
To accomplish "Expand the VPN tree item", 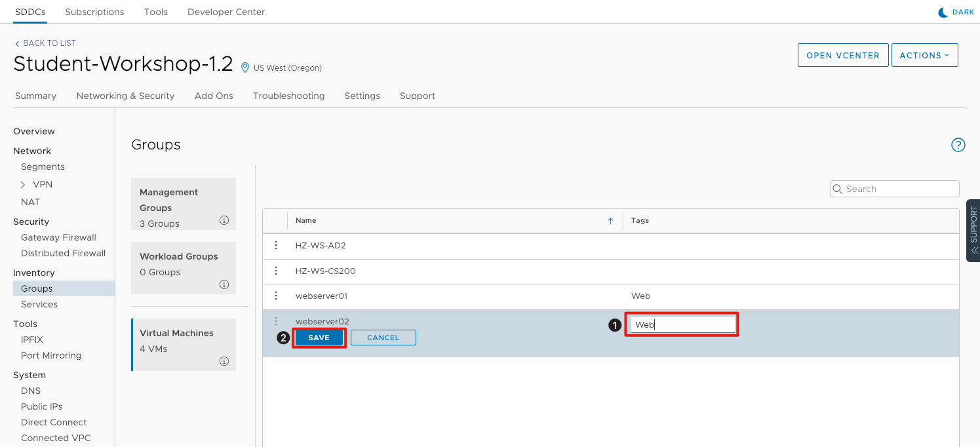I will [23, 185].
